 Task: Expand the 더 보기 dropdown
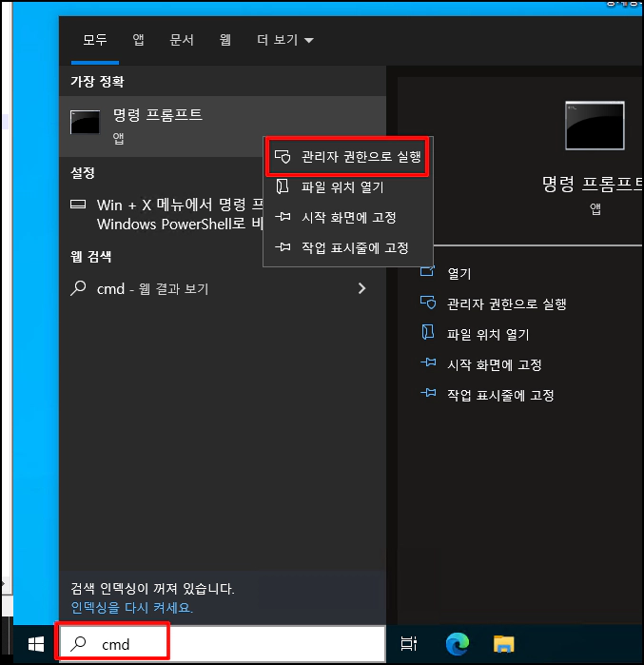[x=285, y=40]
